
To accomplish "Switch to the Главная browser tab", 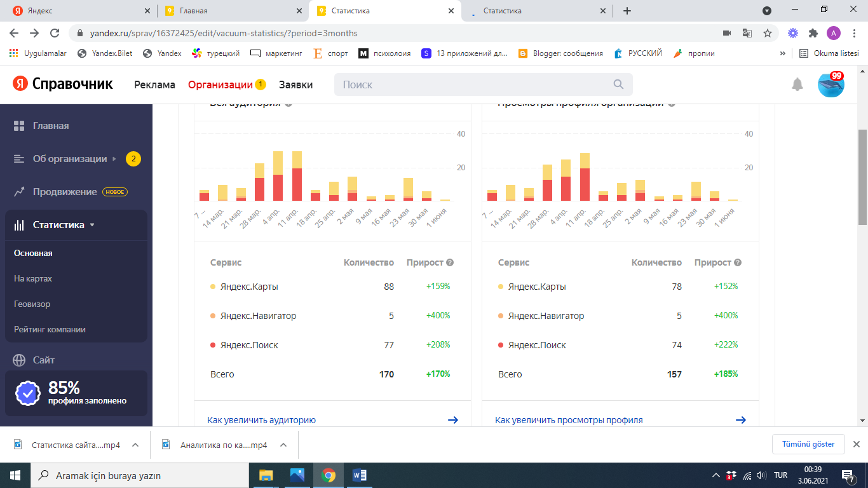I will (233, 11).
